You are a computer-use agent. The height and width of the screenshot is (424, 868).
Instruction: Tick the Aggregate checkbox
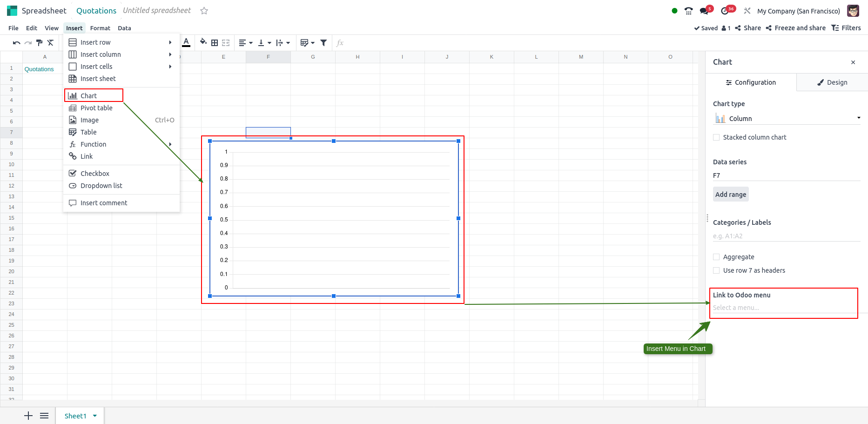point(716,257)
